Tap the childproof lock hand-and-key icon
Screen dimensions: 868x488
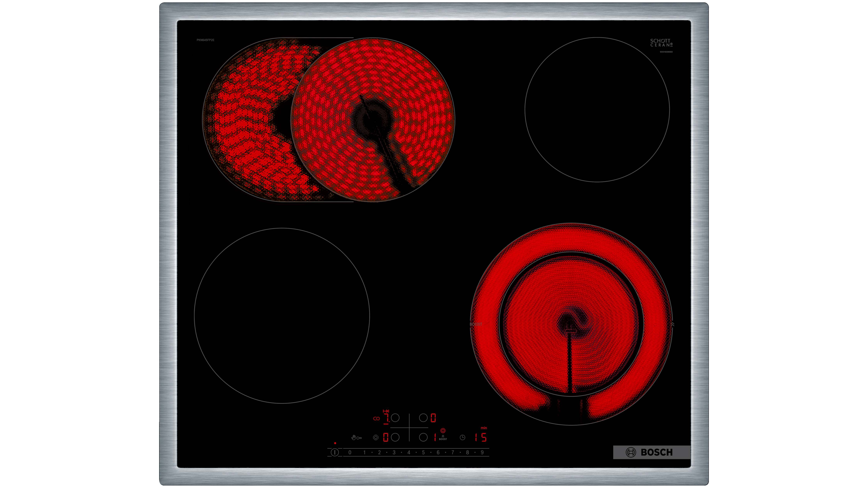(356, 437)
